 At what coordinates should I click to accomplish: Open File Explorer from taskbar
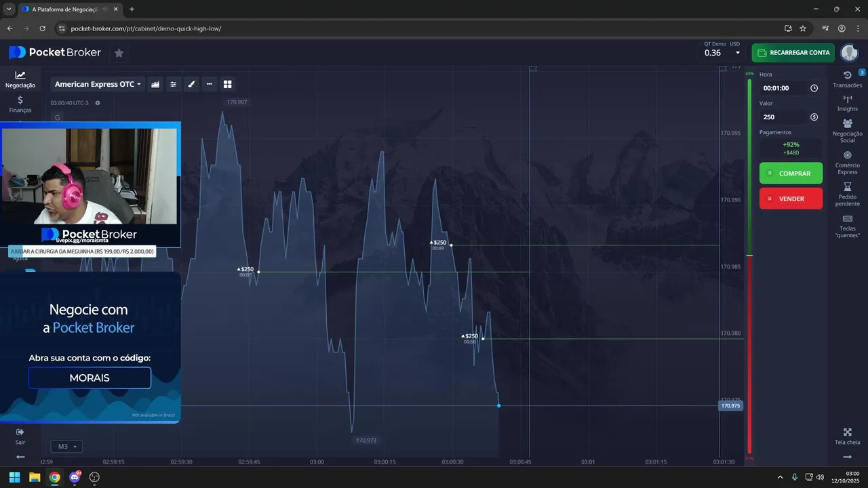pyautogui.click(x=35, y=477)
